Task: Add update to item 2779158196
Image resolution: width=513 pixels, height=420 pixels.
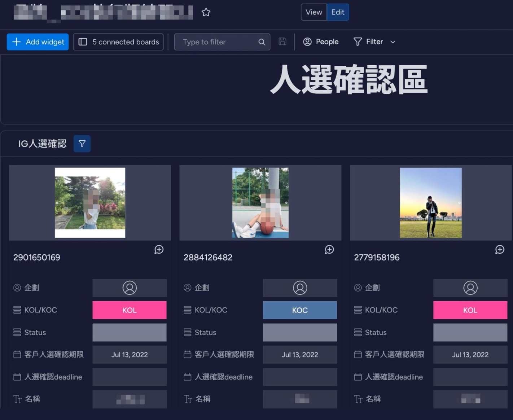Action: coord(500,250)
